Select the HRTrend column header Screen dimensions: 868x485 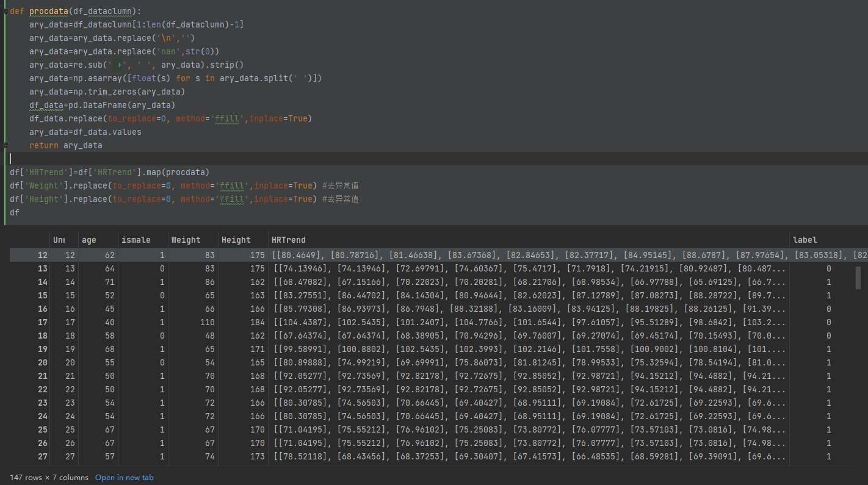289,240
